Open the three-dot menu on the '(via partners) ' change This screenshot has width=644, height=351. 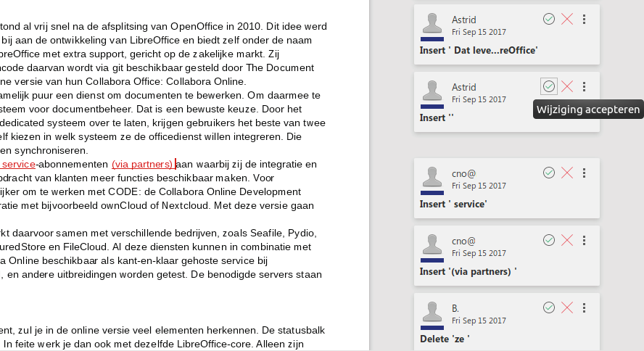click(585, 239)
